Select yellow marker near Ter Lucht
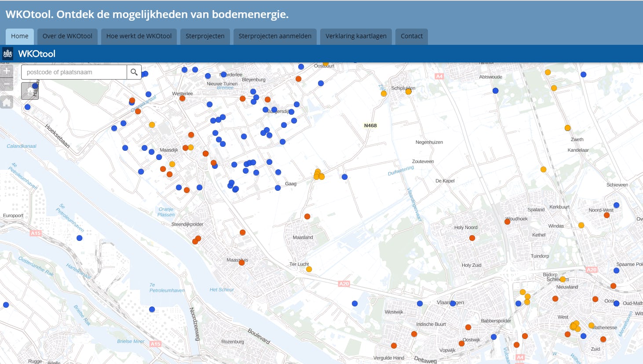643x364 pixels. pyautogui.click(x=309, y=269)
